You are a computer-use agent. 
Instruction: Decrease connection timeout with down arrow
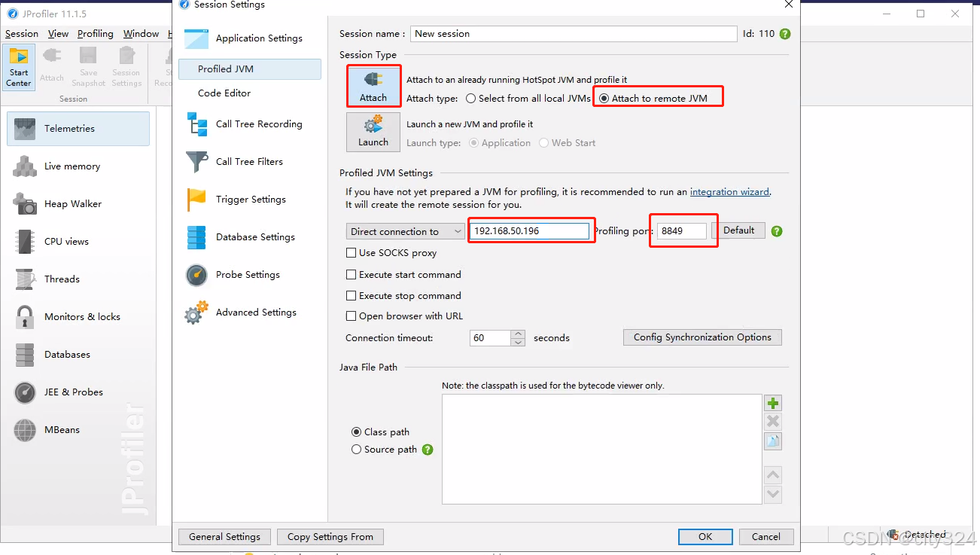pos(518,342)
